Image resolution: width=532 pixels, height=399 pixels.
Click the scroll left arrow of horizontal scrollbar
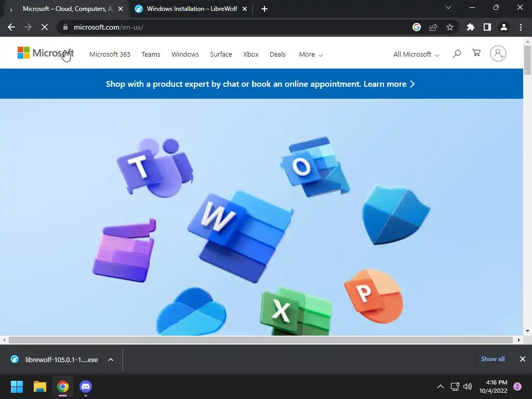[4, 340]
